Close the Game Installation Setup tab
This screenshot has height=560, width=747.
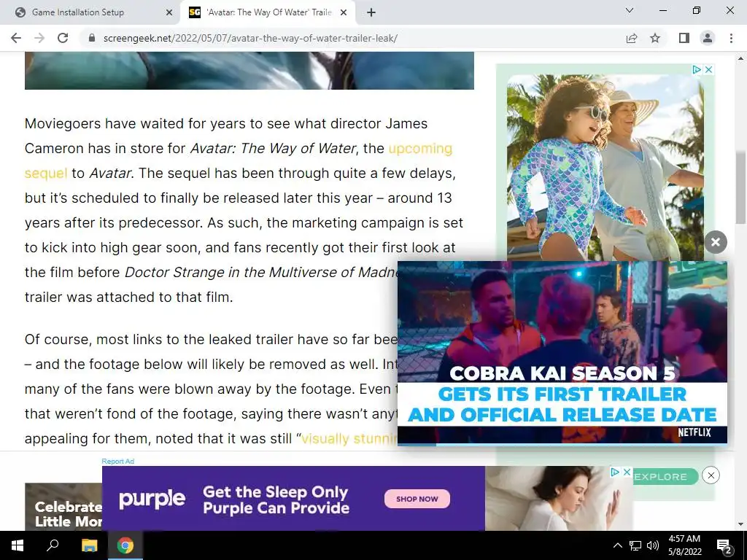click(x=169, y=12)
